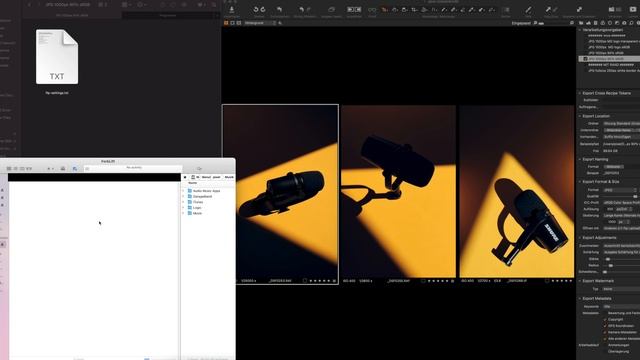This screenshot has width=640, height=360.
Task: Collapse the Verarbeitungsvorgaben section
Action: [580, 30]
